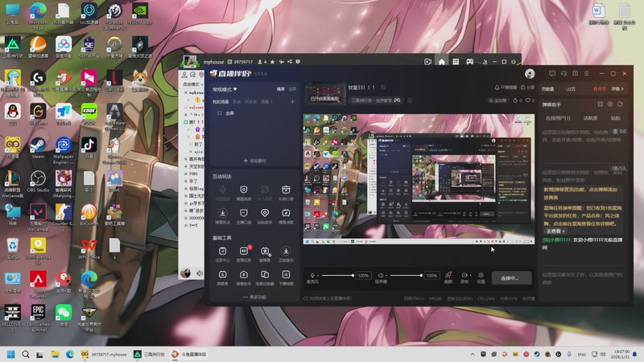Image resolution: width=644 pixels, height=362 pixels.
Task: Open 任务中心 task center tool
Action: click(x=222, y=254)
